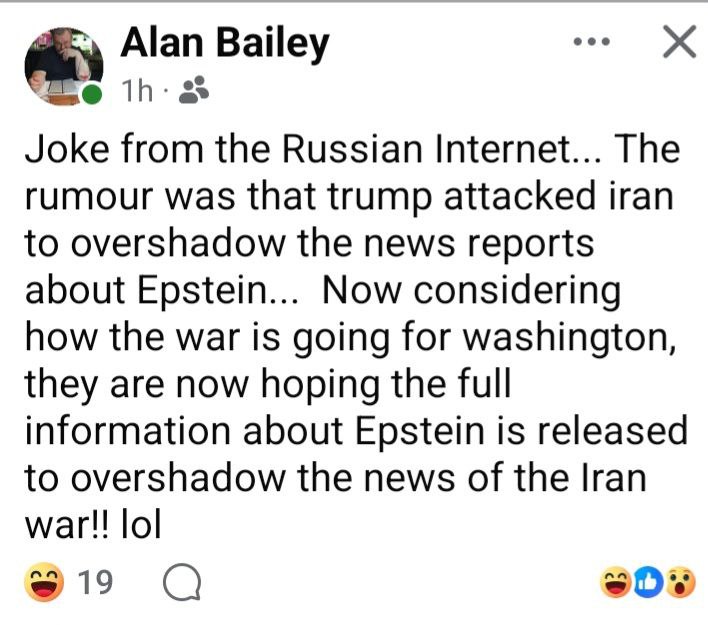The height and width of the screenshot is (625, 708).
Task: Click the blue Like thumbs-up reaction icon
Action: (648, 582)
